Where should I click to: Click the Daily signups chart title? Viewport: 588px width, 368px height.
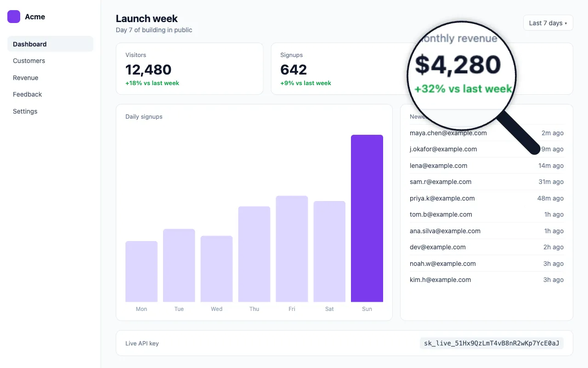point(144,116)
